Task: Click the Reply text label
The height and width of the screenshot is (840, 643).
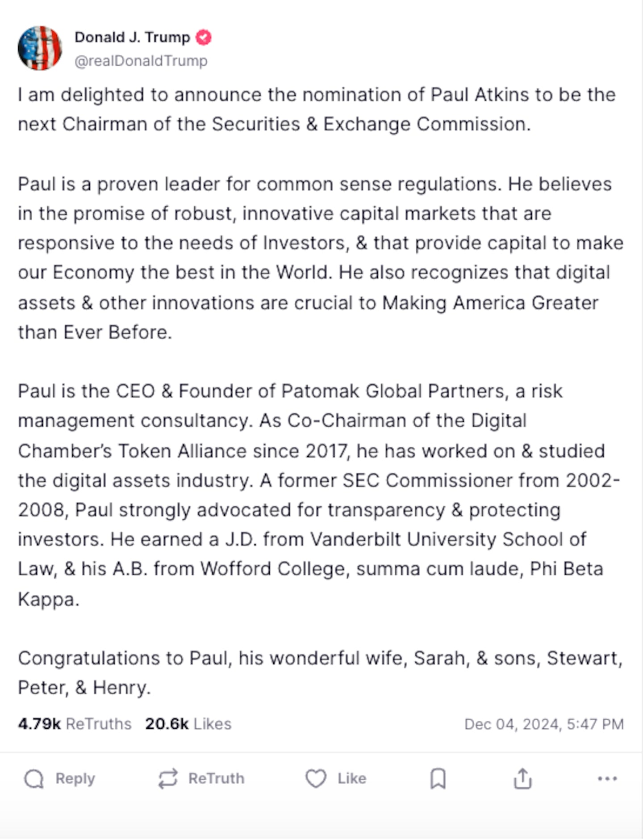Action: click(x=75, y=779)
